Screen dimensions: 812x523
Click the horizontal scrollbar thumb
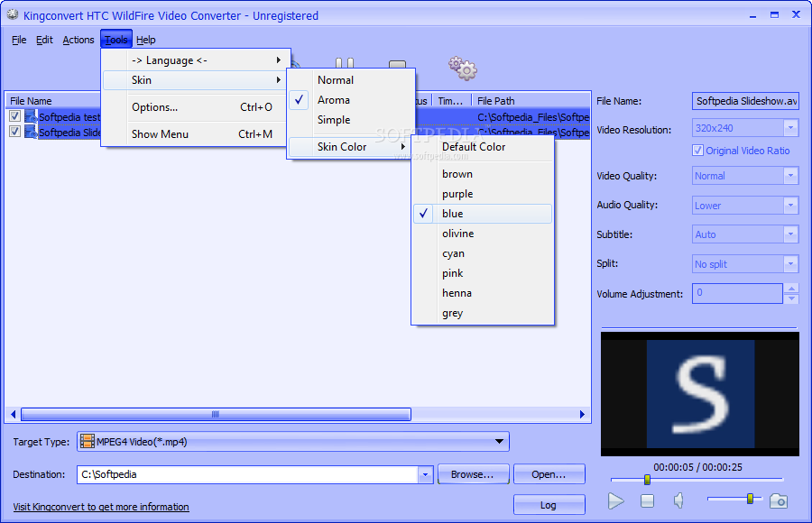pos(216,414)
